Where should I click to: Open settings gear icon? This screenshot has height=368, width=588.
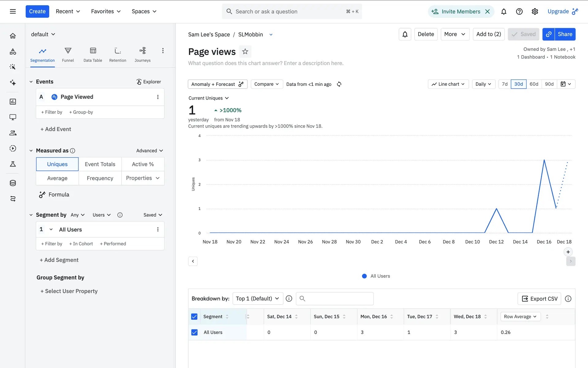tap(535, 11)
